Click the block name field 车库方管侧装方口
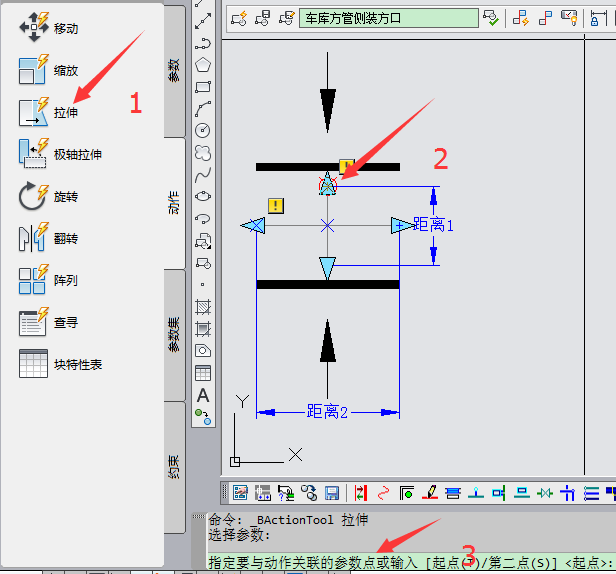This screenshot has height=574, width=616. coord(389,18)
